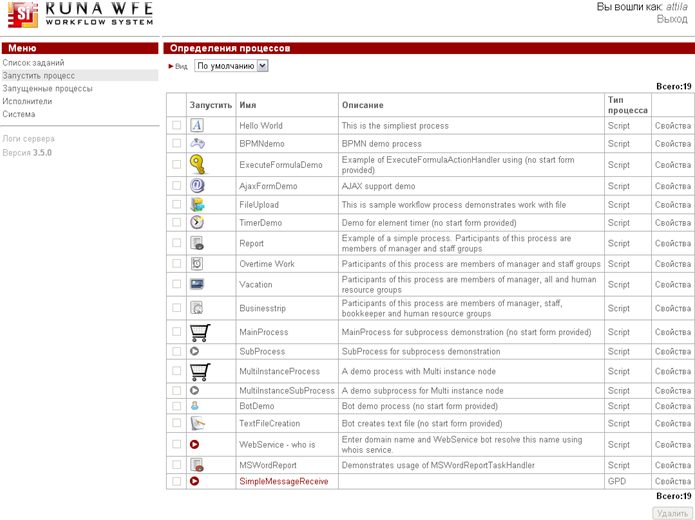
Task: Open Список заданий in the menu
Action: [33, 63]
